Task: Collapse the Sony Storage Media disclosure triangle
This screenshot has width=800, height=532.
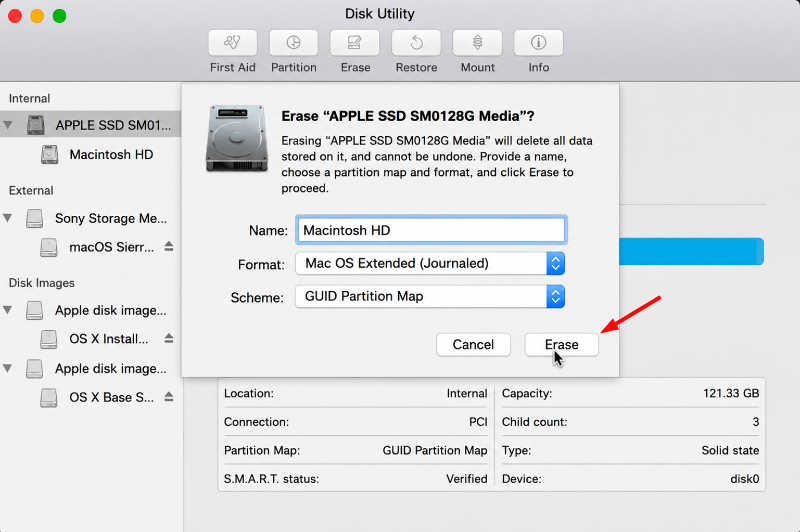Action: tap(8, 218)
